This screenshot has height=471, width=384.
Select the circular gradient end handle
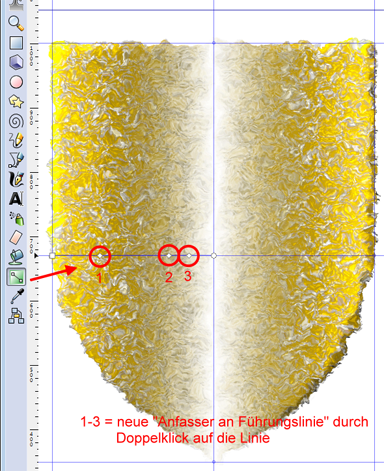pyautogui.click(x=214, y=256)
